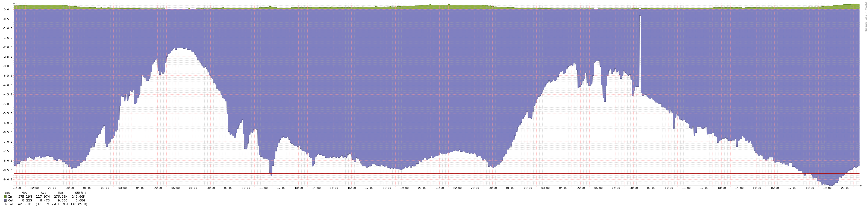Click the -0.5 G y-axis label
This screenshot has height=208, width=868.
click(7, 19)
